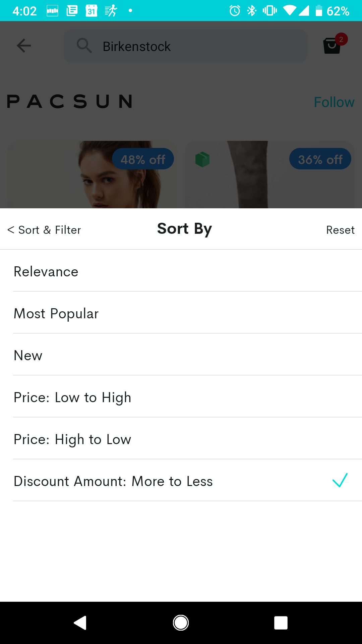Image resolution: width=362 pixels, height=644 pixels.
Task: Choose the New sort option
Action: click(x=28, y=356)
